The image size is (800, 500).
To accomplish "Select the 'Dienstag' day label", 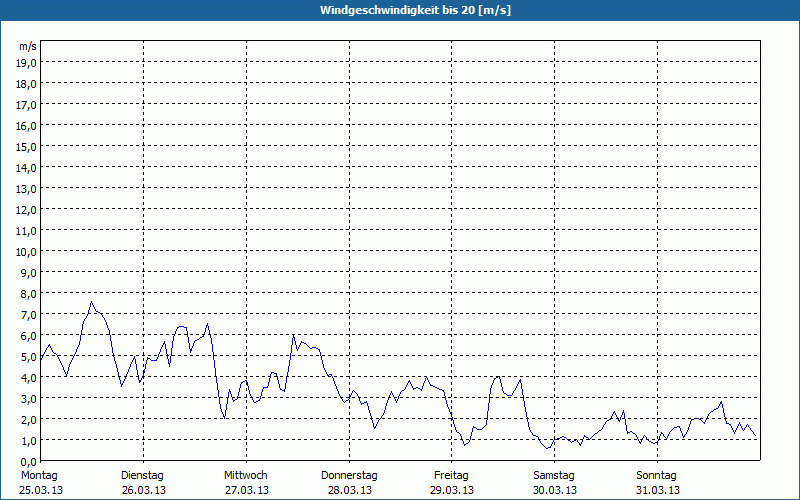I will (142, 476).
